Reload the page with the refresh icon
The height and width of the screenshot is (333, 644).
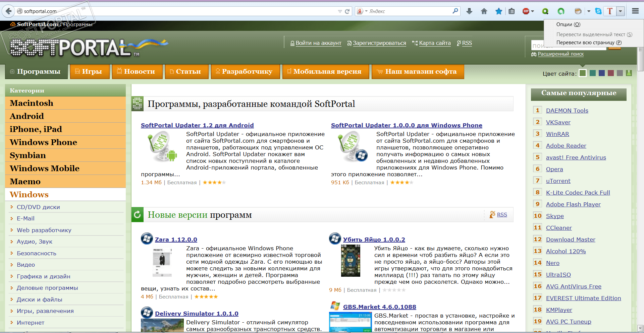click(x=347, y=11)
